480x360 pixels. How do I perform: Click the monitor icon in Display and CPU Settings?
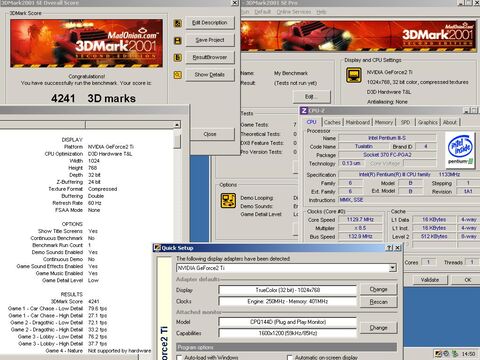coord(354,75)
